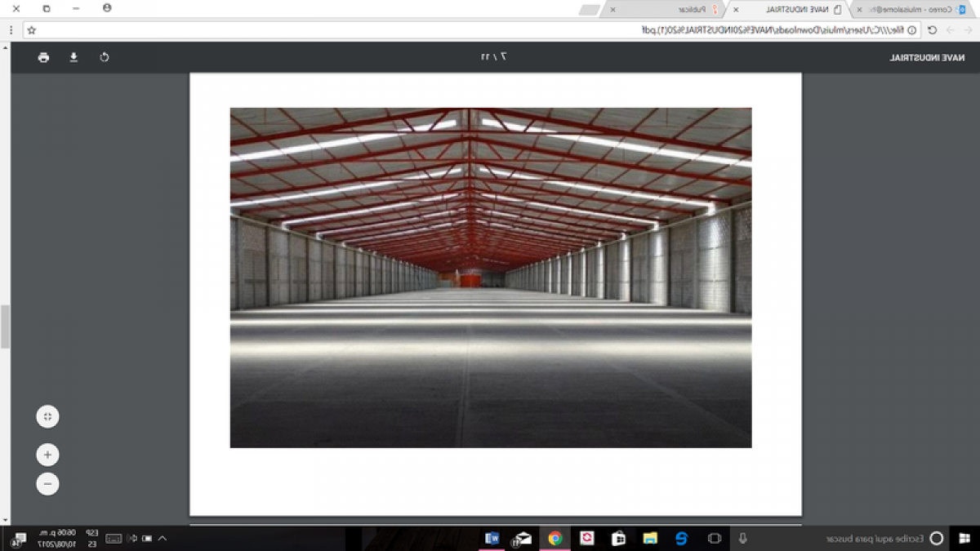Launch Microsoft Word from the taskbar

click(490, 538)
